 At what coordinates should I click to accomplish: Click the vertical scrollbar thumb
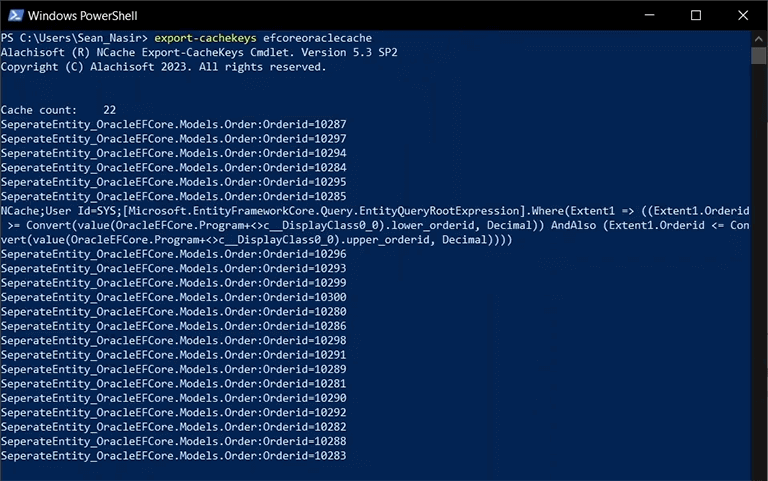coord(758,55)
